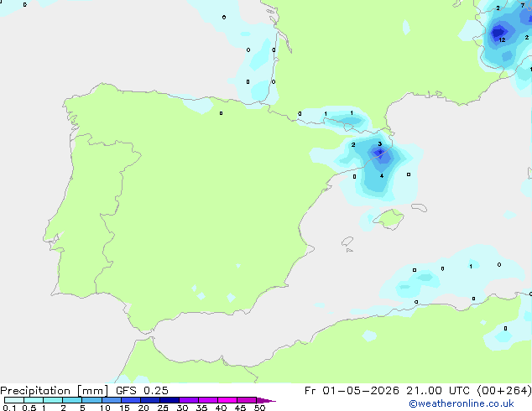
Task: Click the 'Precipitation [mm]' title text
Action: [54, 391]
